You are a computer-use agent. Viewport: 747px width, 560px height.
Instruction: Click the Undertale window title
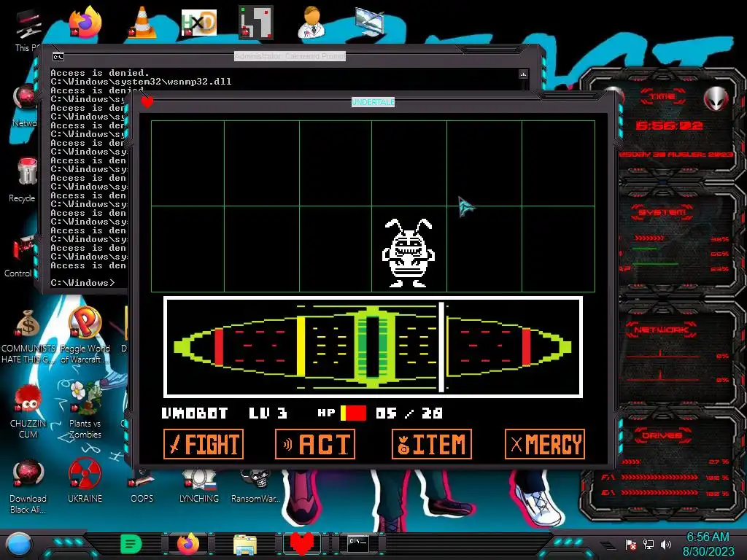(x=373, y=102)
